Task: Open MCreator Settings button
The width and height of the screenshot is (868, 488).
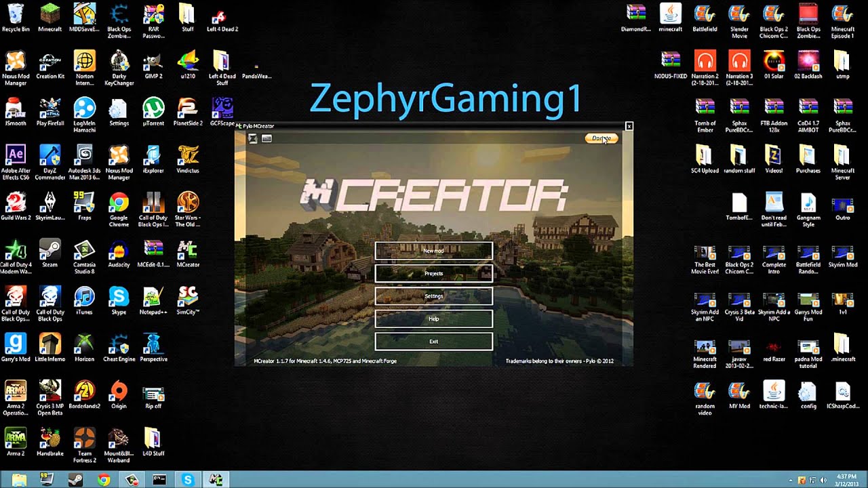Action: click(434, 296)
